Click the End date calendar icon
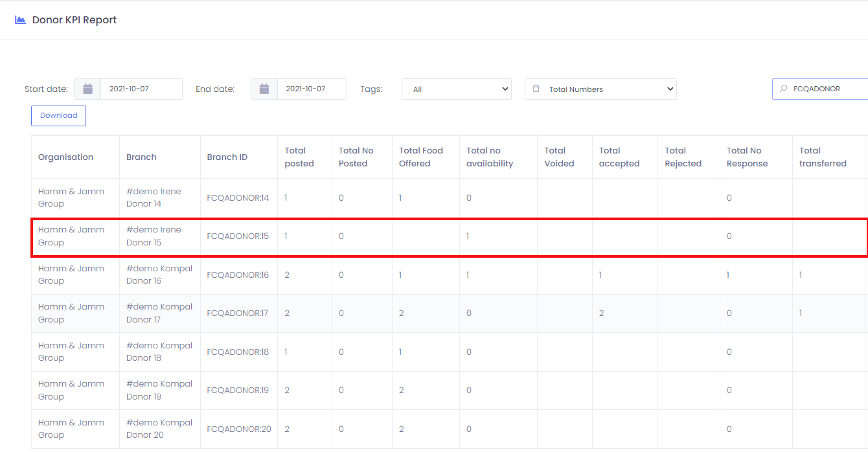Viewport: 868px width, 452px height. 264,89
